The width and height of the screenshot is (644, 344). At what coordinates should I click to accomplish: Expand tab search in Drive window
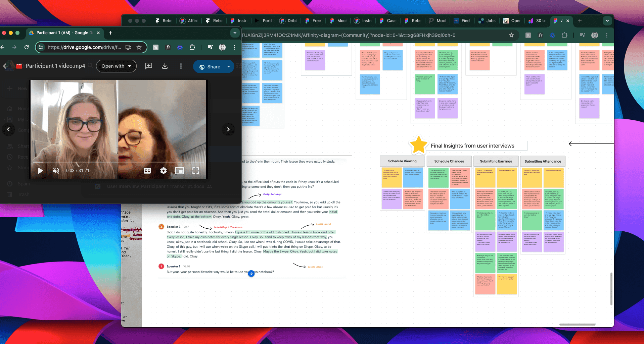235,33
